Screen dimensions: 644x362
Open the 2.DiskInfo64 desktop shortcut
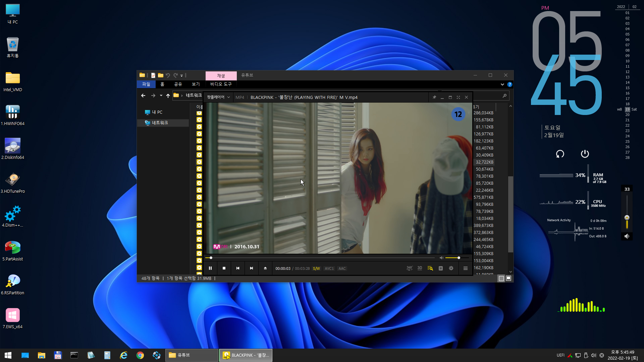13,149
